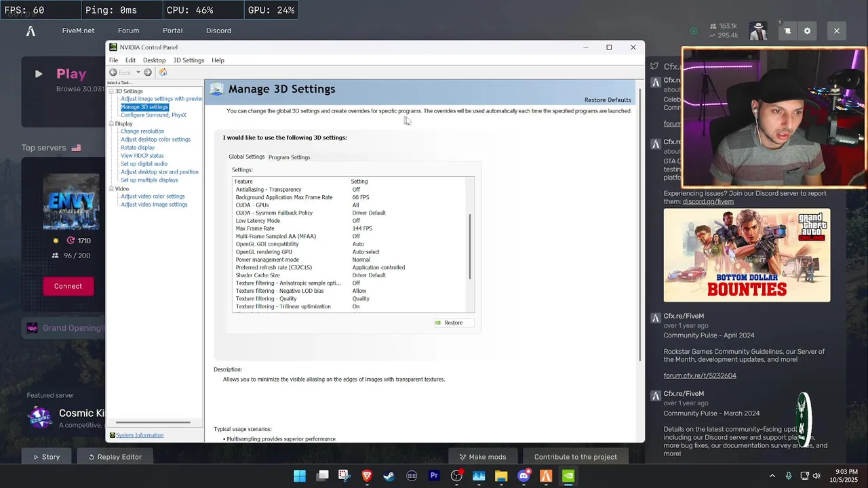Open Discord from the taskbar
This screenshot has width=868, height=488.
[524, 476]
